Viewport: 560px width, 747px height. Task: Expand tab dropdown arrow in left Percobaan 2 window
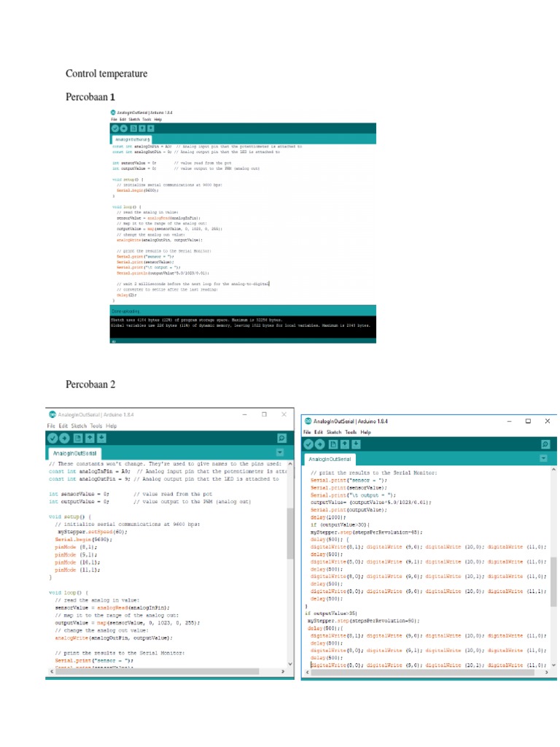click(280, 452)
